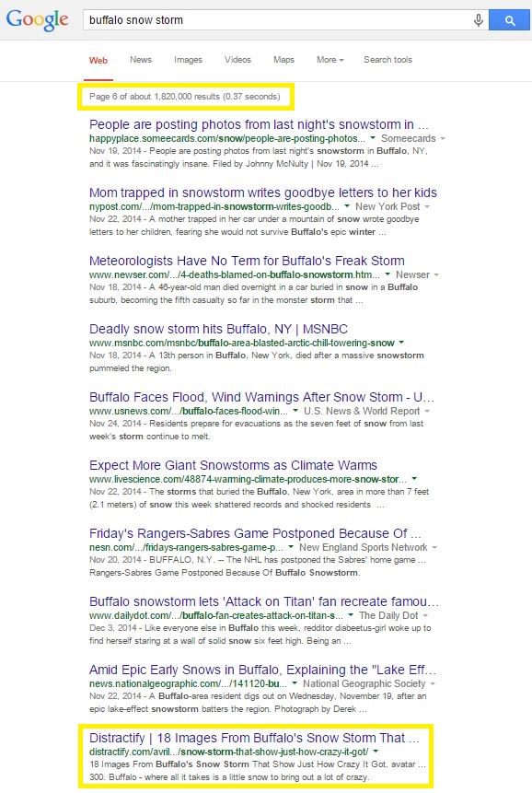532x793 pixels.
Task: Open 'Expect More Giant Snowstorms' result
Action: point(233,465)
